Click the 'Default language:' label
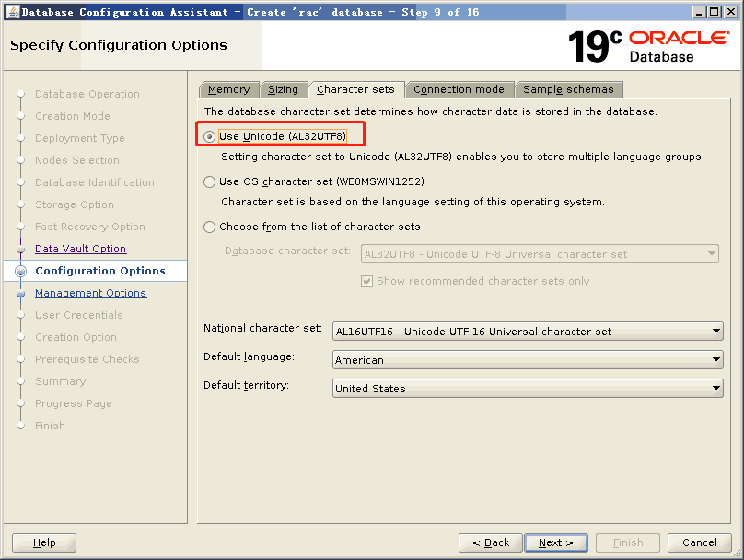The image size is (744, 560). click(x=250, y=356)
